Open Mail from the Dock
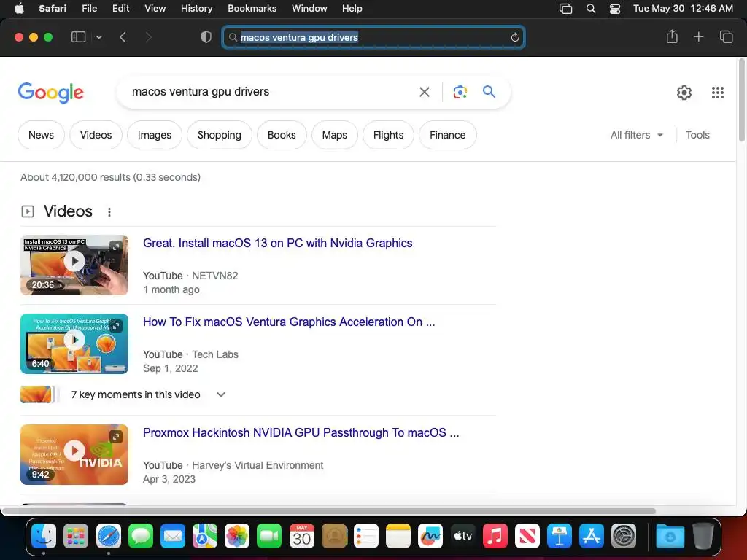The height and width of the screenshot is (560, 747). [172, 536]
